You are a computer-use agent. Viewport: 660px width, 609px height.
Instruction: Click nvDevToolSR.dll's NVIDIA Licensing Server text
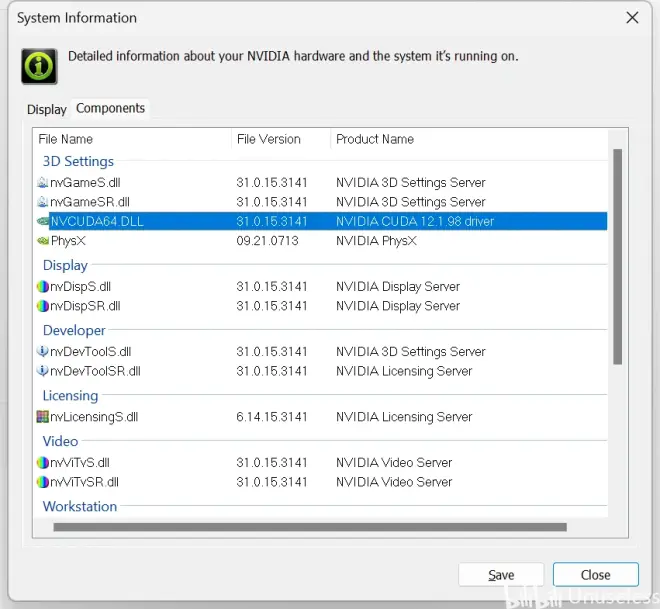(x=404, y=371)
